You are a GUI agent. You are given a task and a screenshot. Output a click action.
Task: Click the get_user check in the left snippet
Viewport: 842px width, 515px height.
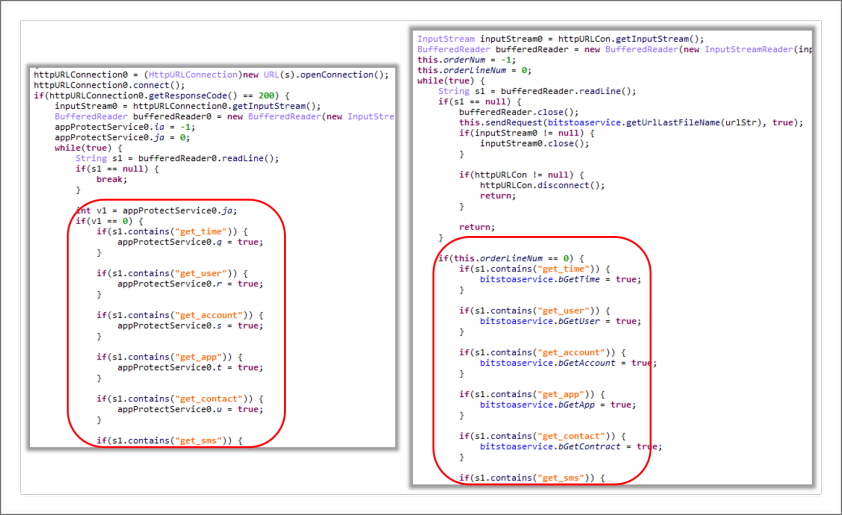click(172, 273)
